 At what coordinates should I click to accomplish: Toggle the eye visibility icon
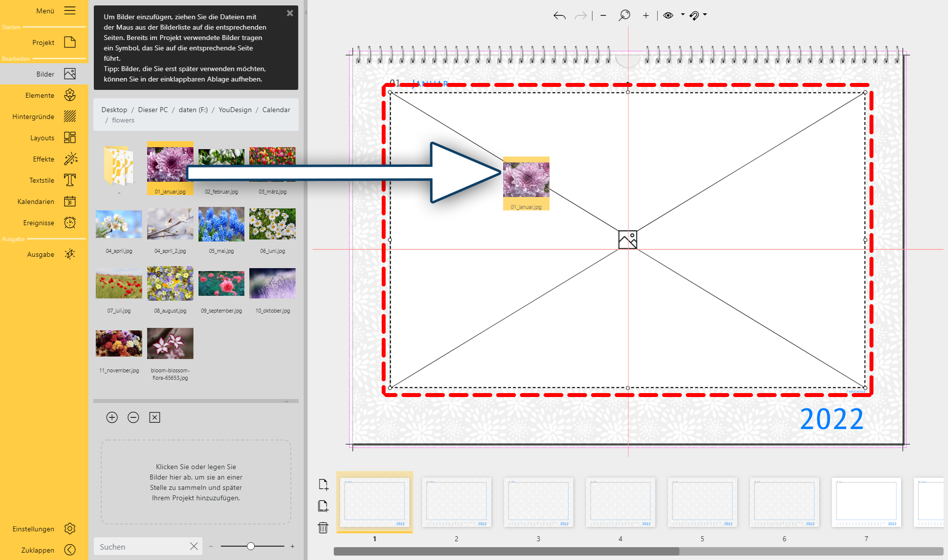pyautogui.click(x=668, y=15)
